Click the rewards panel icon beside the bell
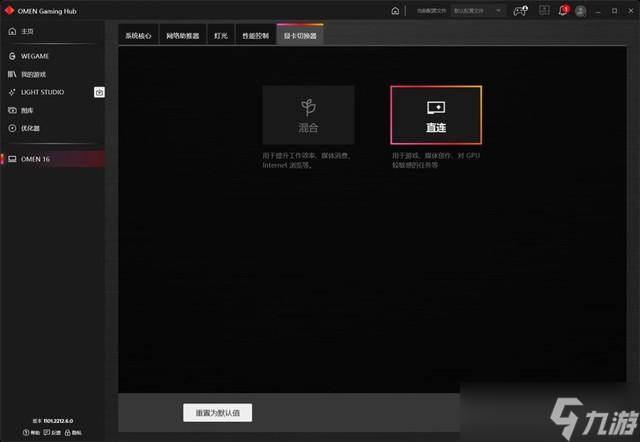640x442 pixels. tap(544, 11)
